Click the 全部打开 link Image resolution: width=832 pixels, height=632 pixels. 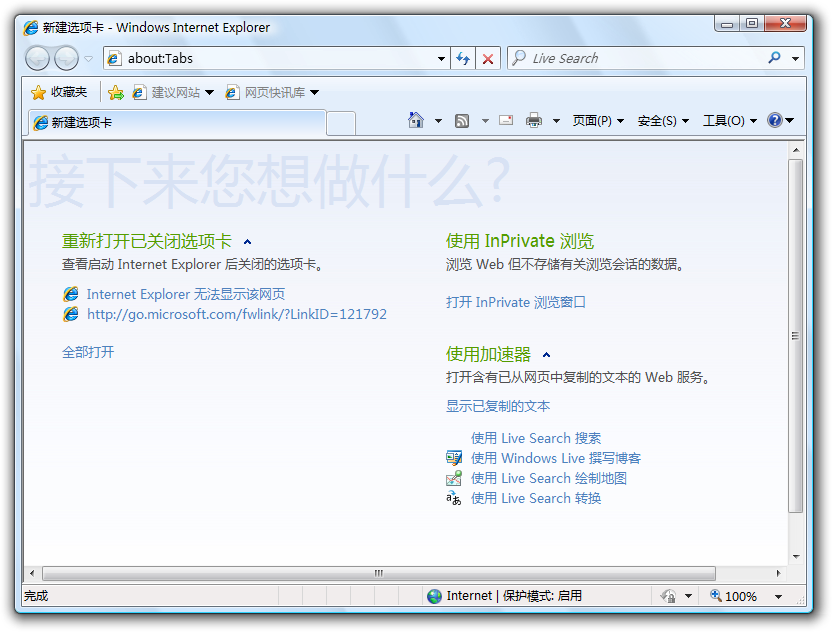[x=88, y=352]
